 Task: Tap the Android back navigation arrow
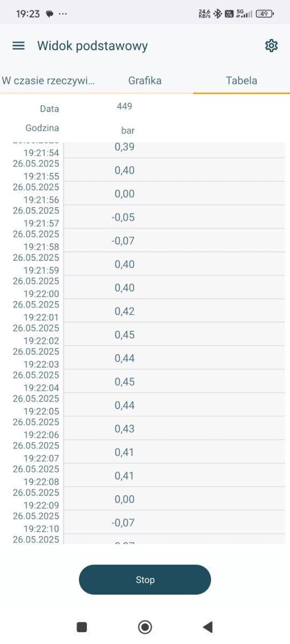click(208, 626)
